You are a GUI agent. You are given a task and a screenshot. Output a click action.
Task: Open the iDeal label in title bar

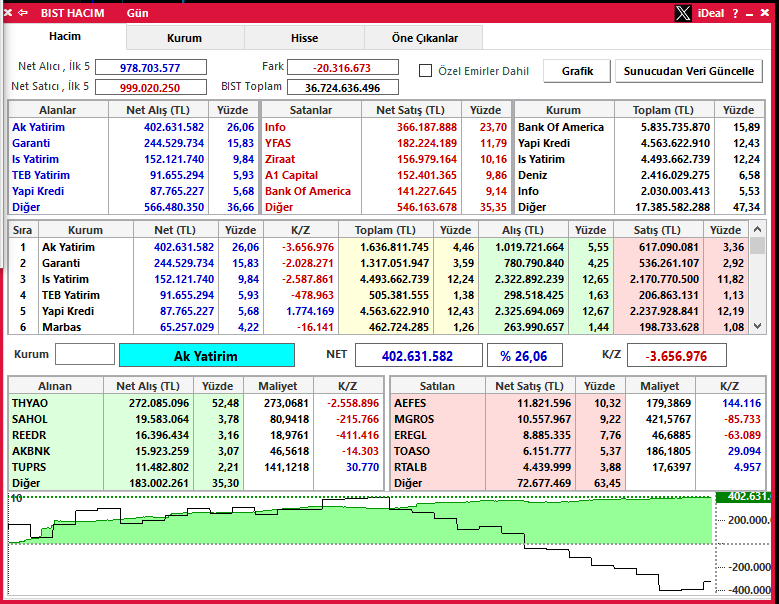click(711, 13)
